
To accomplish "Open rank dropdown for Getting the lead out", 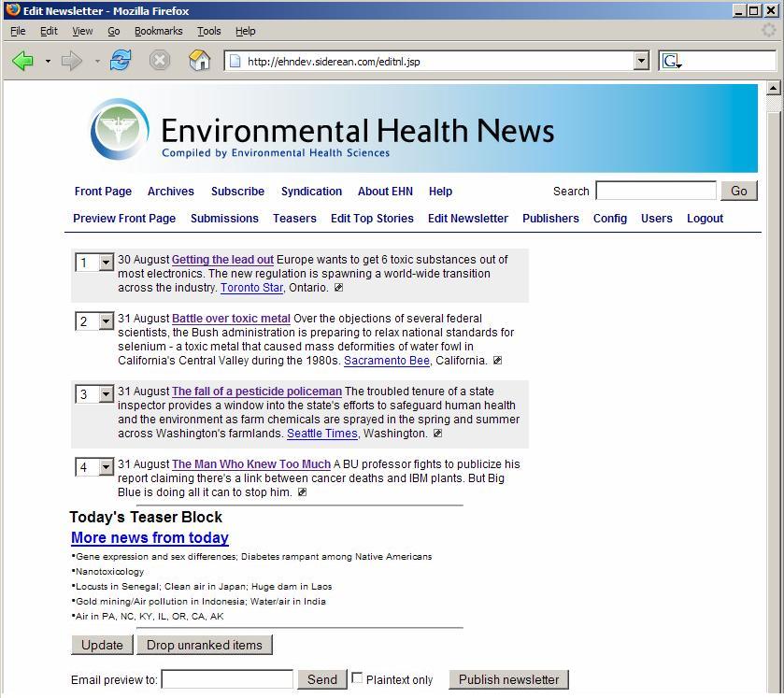I will click(106, 264).
